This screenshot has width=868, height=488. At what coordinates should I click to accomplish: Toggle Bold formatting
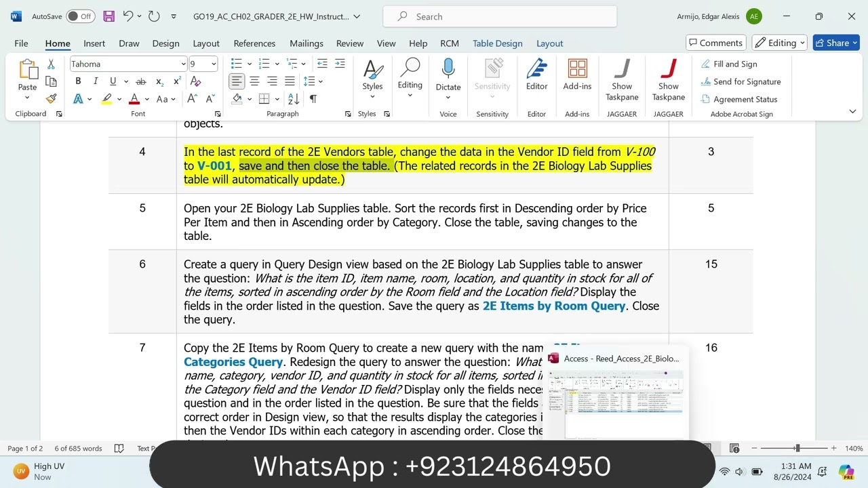coord(78,81)
